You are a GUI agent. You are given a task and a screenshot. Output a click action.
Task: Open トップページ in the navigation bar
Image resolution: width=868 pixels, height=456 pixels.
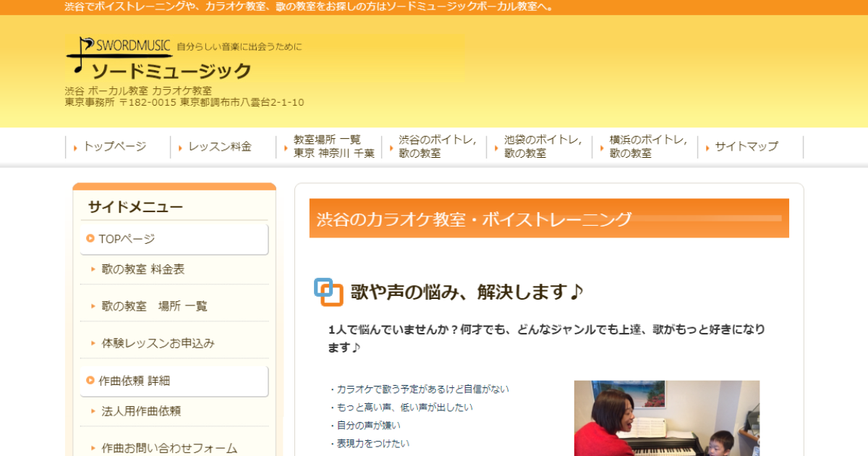pos(114,146)
